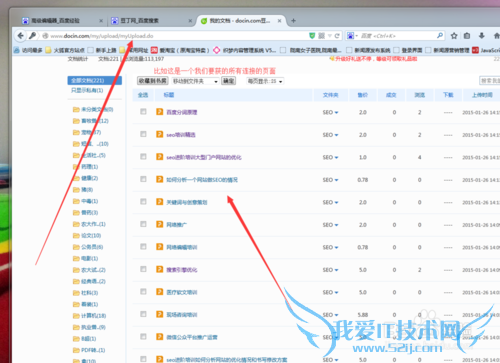Click the document icon for seo培训精选
Screen dimensions: 500x363
point(160,134)
